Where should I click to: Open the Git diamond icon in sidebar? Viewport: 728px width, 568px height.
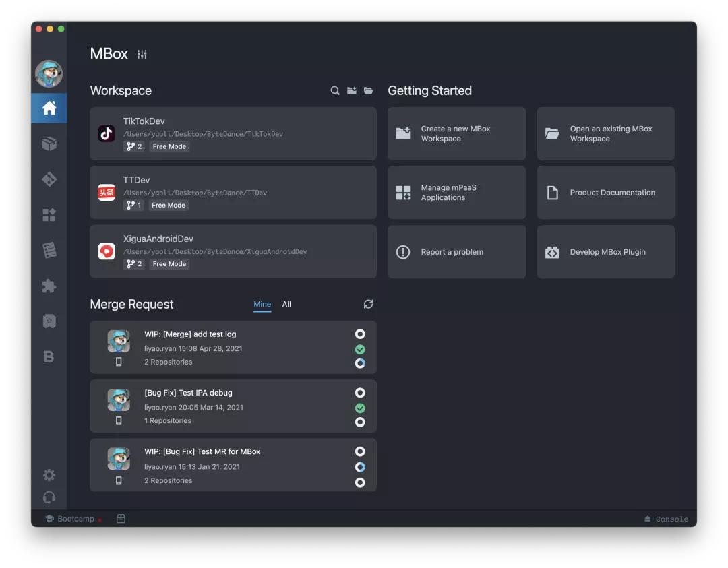pyautogui.click(x=49, y=179)
